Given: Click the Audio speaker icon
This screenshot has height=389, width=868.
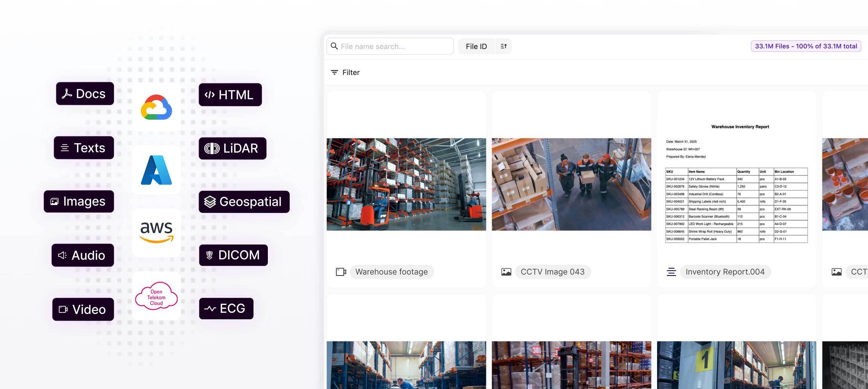Looking at the screenshot, I should tap(62, 255).
